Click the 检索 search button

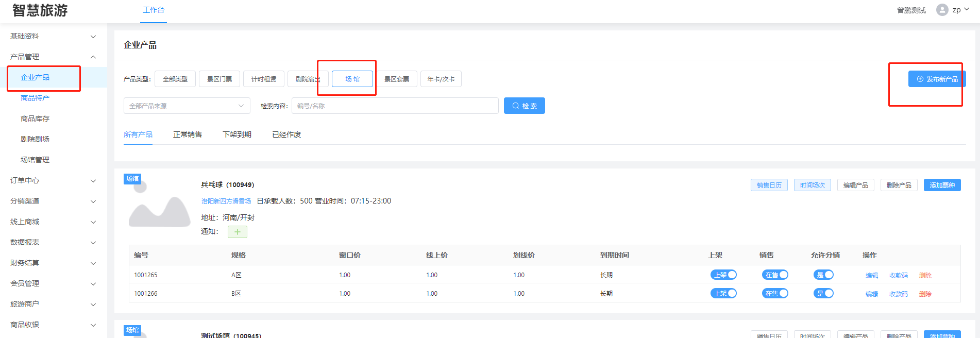click(524, 106)
